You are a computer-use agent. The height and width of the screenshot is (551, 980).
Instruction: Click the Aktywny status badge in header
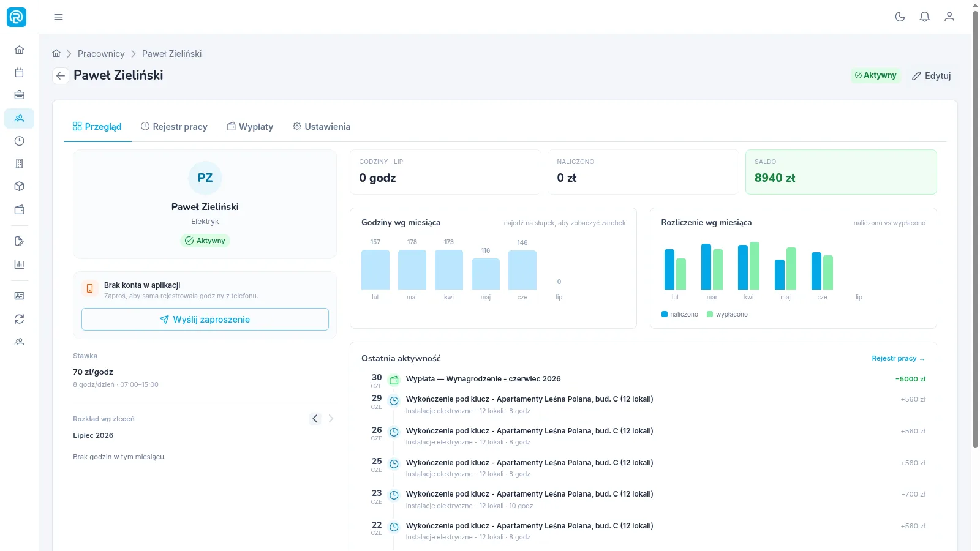pyautogui.click(x=876, y=75)
